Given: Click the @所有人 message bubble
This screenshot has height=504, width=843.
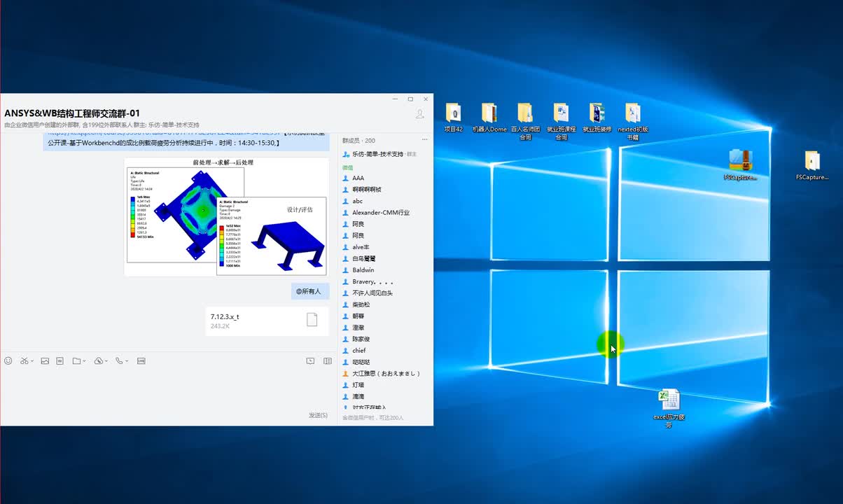Looking at the screenshot, I should pos(310,291).
